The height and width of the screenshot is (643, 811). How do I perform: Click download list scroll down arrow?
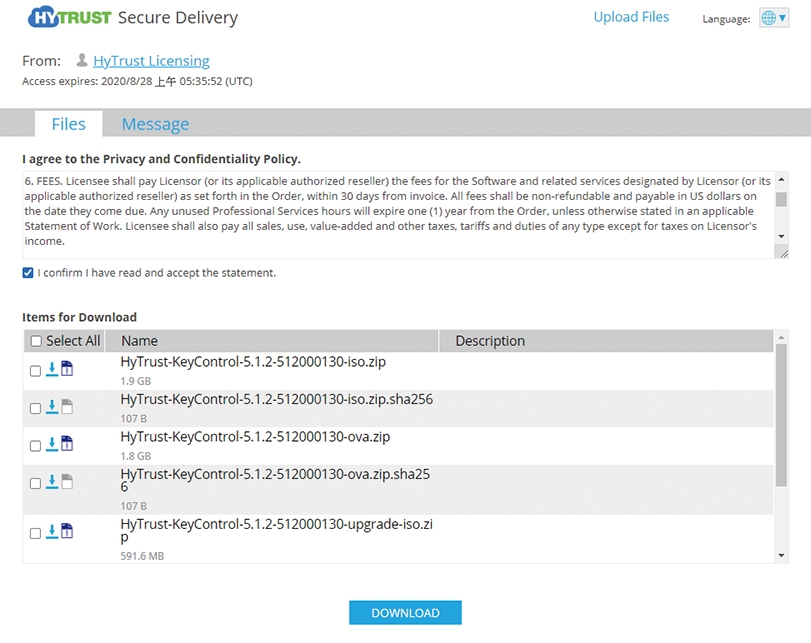pyautogui.click(x=781, y=556)
